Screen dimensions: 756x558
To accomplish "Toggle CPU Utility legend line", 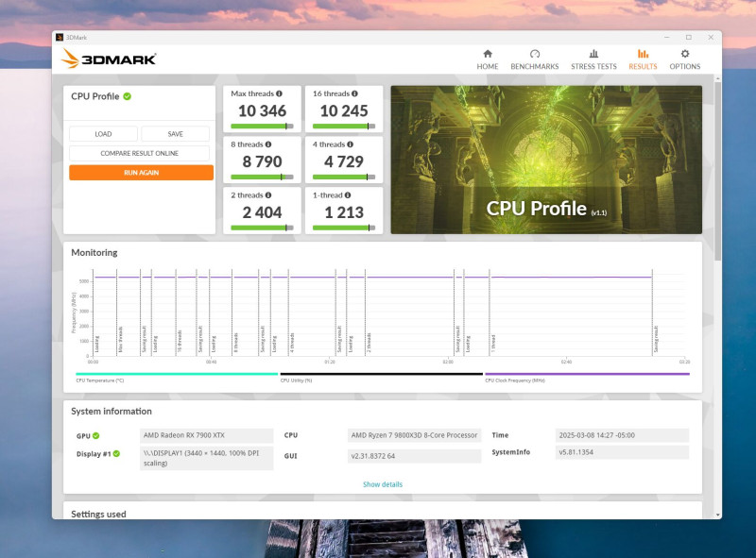I will click(x=382, y=374).
